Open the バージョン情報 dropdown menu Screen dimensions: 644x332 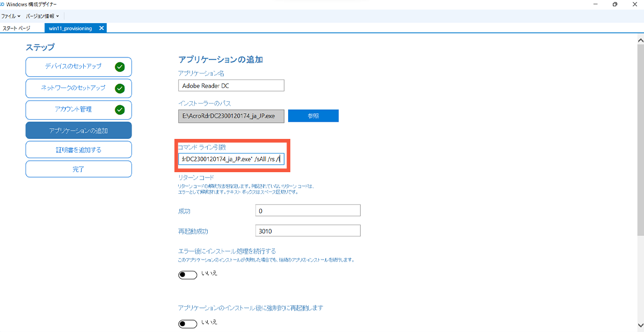coord(41,17)
